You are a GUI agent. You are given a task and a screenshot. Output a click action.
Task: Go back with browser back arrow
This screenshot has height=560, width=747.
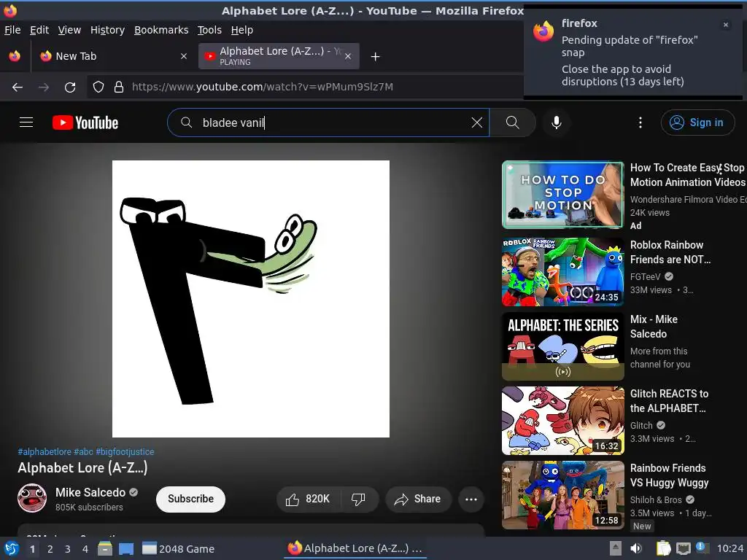[x=18, y=87]
